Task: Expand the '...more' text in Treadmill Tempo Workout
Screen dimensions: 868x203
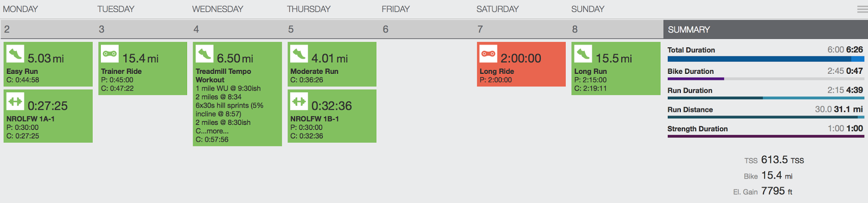Action: pyautogui.click(x=215, y=131)
